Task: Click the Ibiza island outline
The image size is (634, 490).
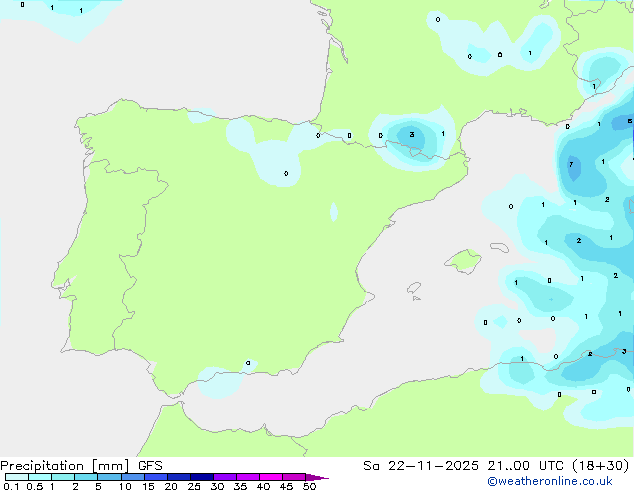Action: click(x=414, y=288)
